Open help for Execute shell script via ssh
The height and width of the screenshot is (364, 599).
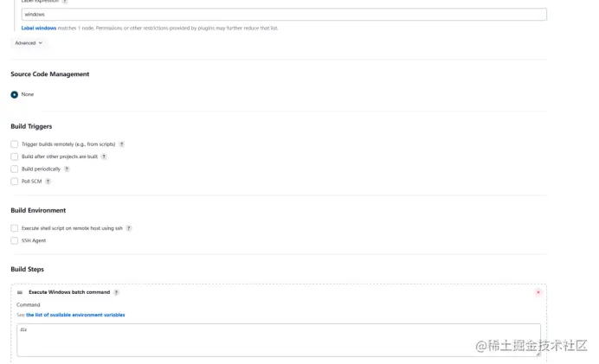point(129,228)
